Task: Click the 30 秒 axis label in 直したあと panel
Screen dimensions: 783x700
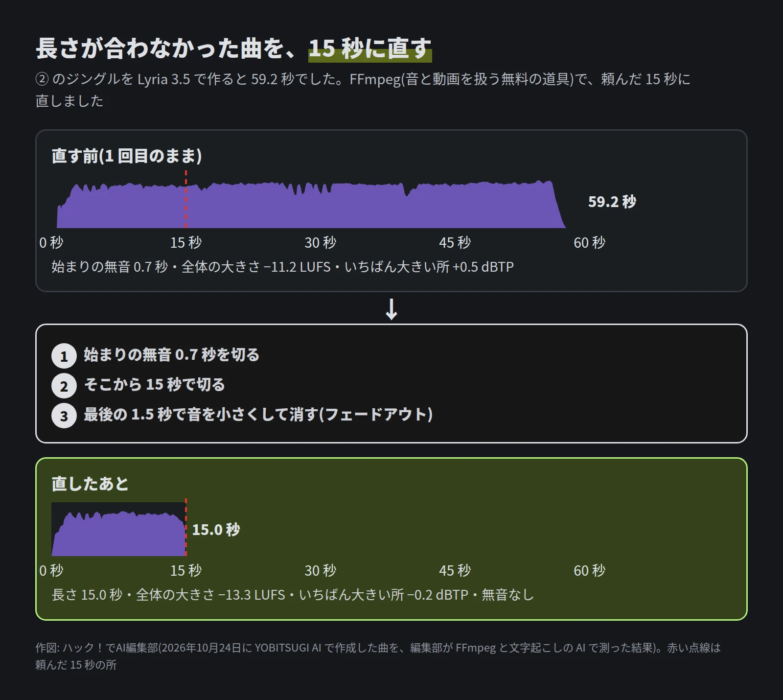Action: [321, 570]
